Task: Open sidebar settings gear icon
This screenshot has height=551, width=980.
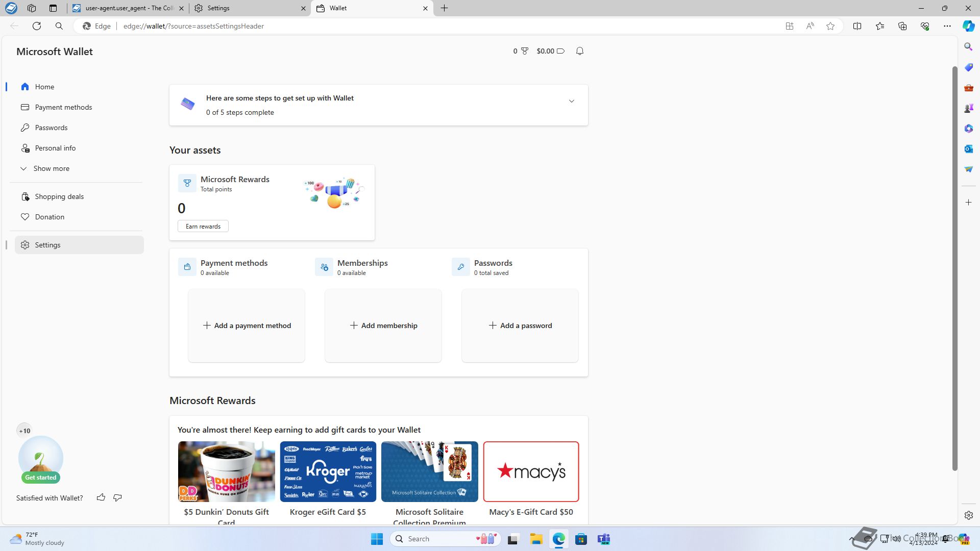Action: pos(969,515)
